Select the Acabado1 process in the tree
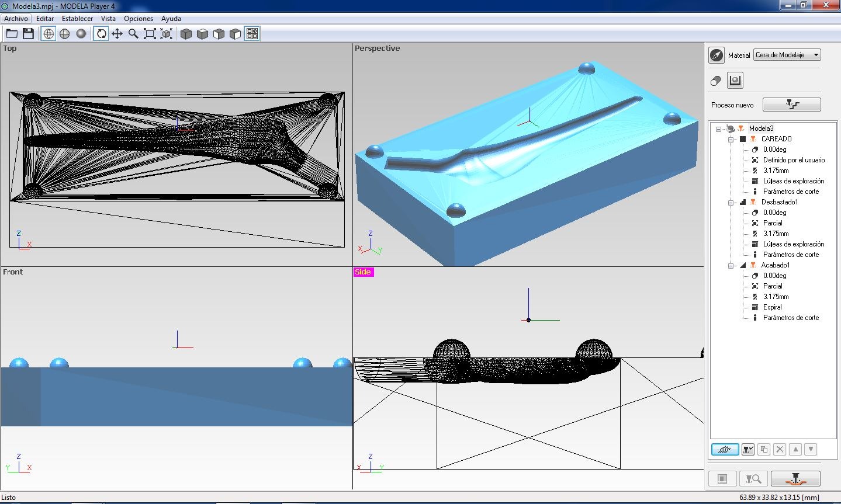The width and height of the screenshot is (841, 504). tap(775, 265)
